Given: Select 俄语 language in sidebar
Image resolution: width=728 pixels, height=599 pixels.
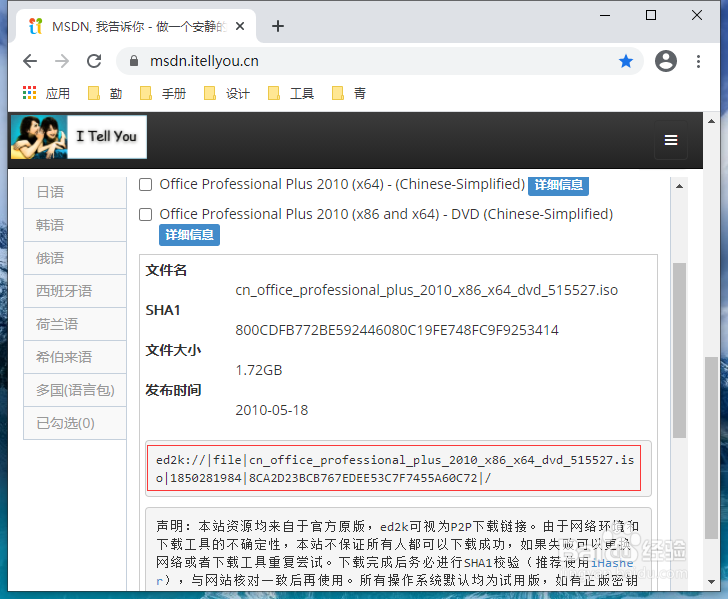Looking at the screenshot, I should point(75,258).
